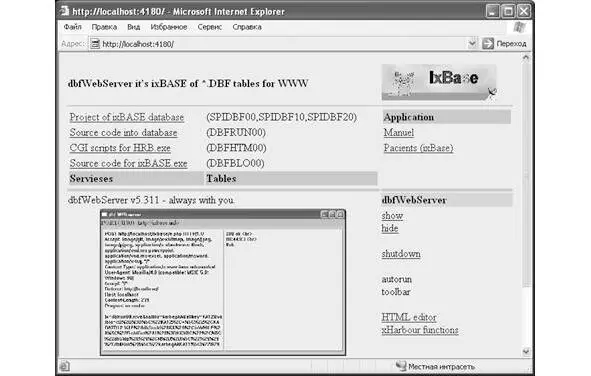
Task: Click the IxBase logo banner
Action: pyautogui.click(x=439, y=82)
